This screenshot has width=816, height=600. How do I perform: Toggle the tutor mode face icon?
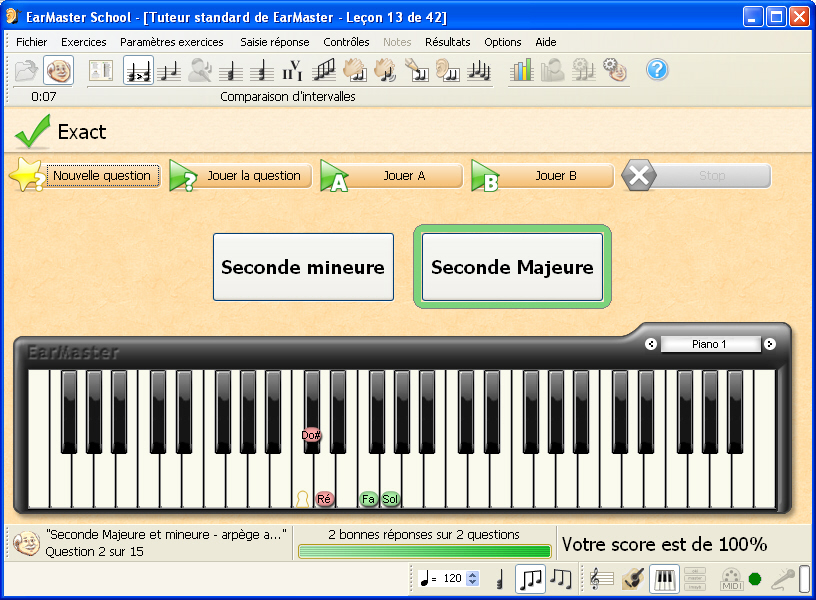58,70
